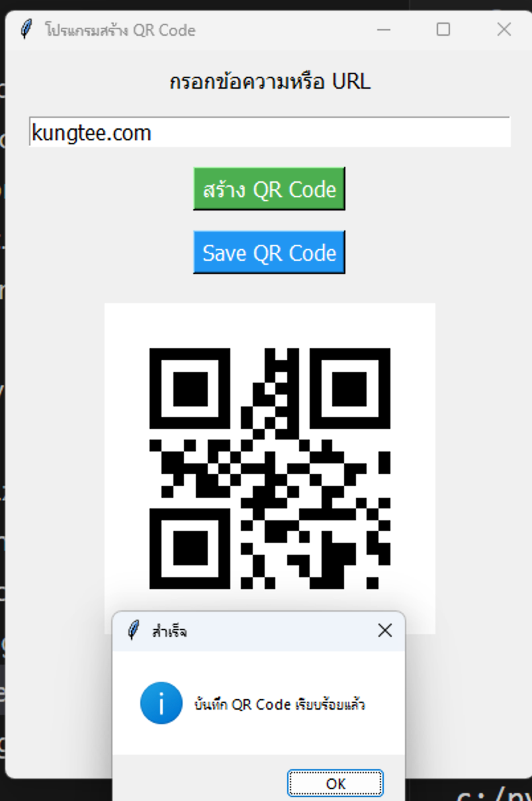Maximize the โปรแกรมสร้าง QR Code window

(x=443, y=30)
